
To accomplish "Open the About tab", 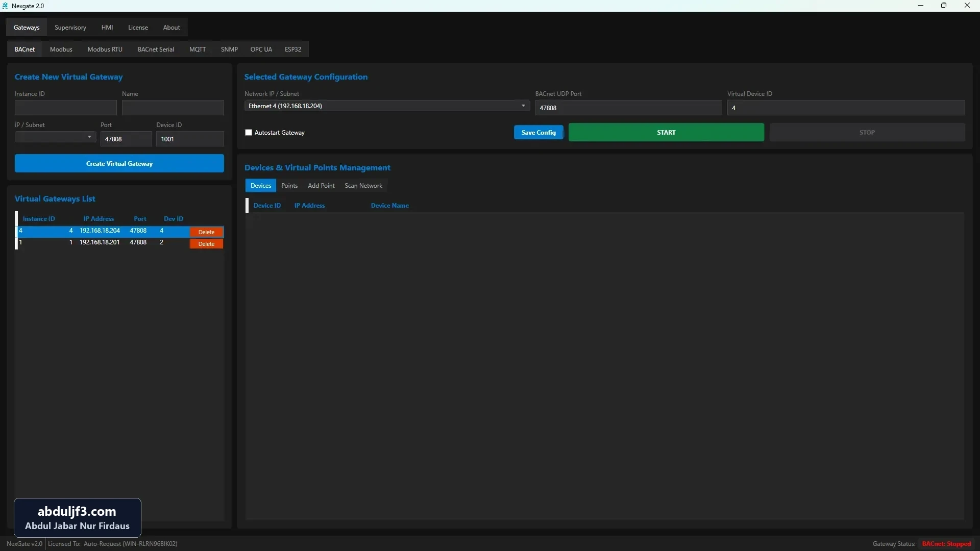I will (171, 28).
